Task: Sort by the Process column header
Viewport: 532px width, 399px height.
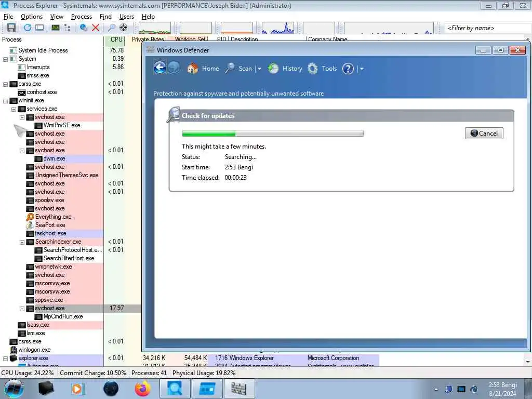Action: click(51, 39)
